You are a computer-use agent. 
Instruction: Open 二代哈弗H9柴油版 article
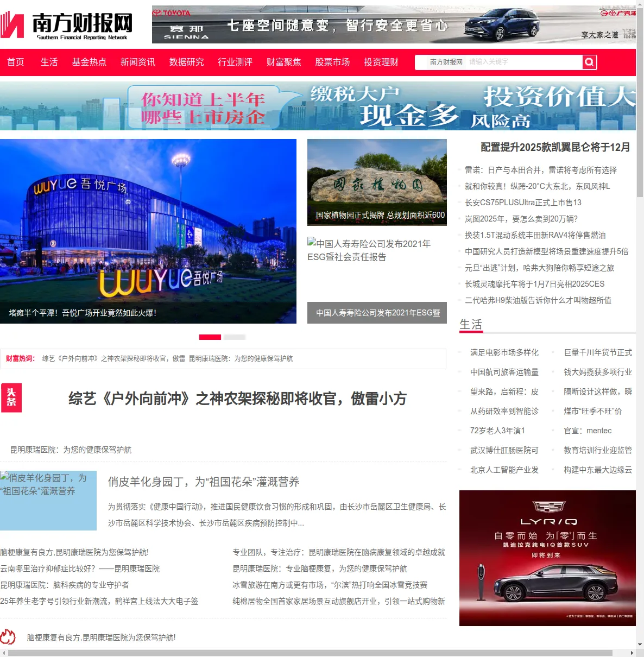[538, 300]
